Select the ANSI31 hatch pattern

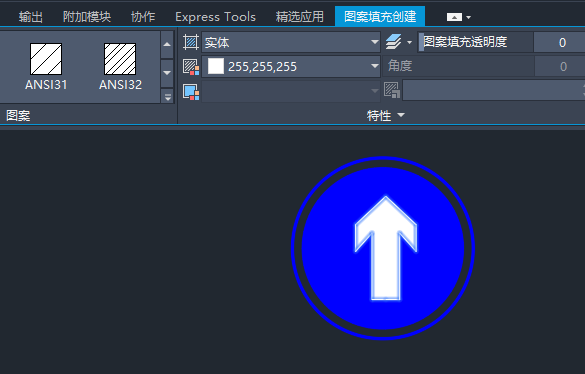click(x=46, y=67)
